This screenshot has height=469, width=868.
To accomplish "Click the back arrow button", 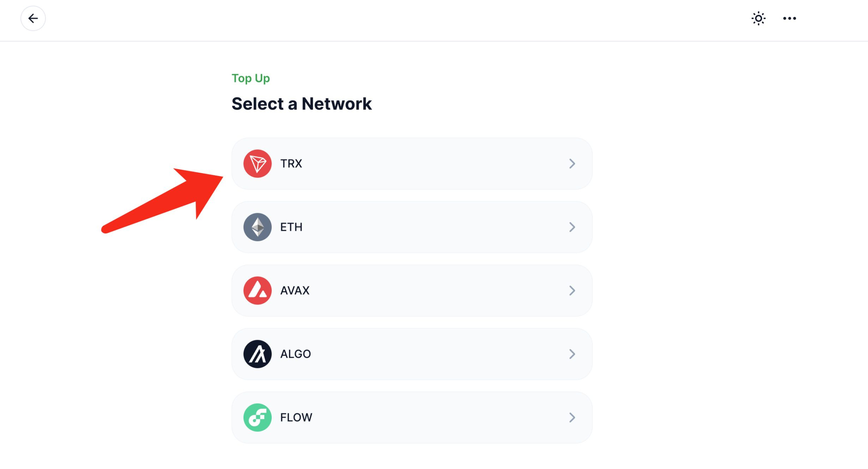I will (33, 18).
